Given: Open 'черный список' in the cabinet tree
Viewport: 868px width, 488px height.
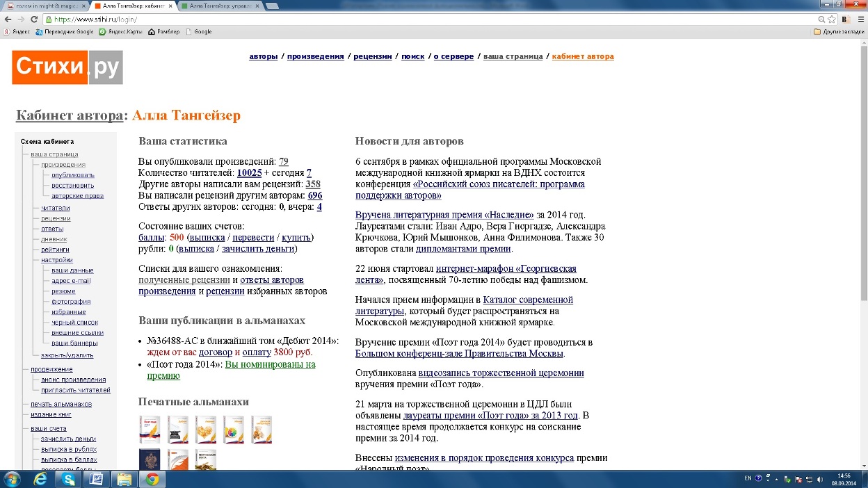Looking at the screenshot, I should [x=74, y=323].
